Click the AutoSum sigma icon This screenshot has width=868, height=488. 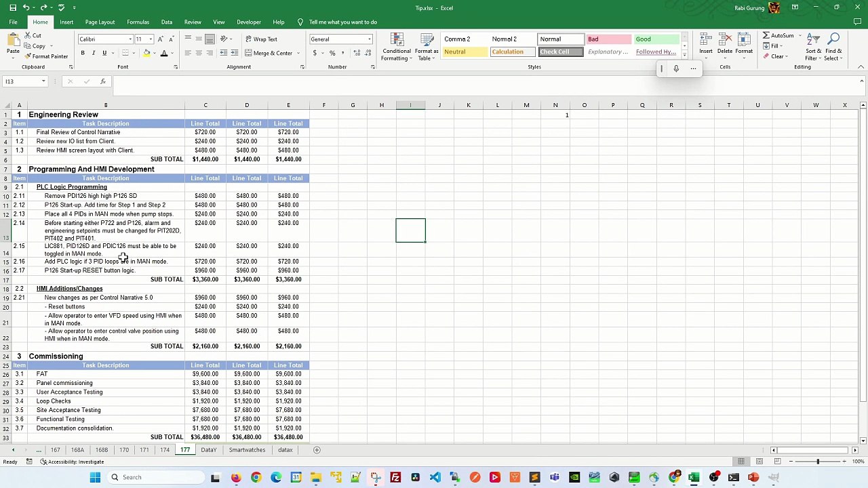click(766, 35)
